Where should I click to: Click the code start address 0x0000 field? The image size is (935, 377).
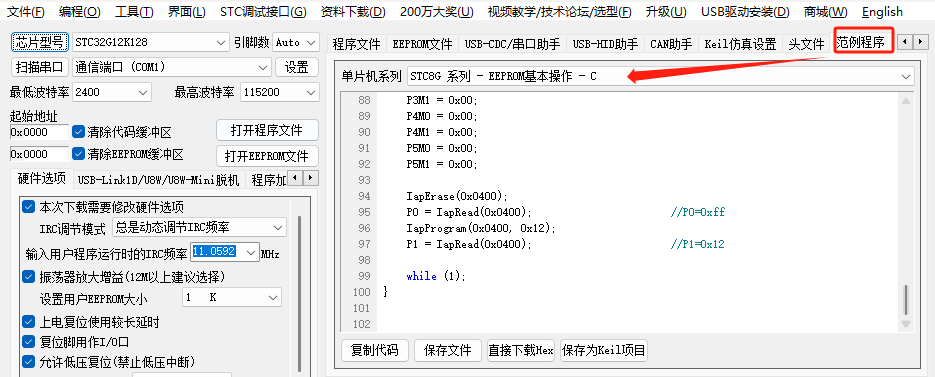coord(39,132)
